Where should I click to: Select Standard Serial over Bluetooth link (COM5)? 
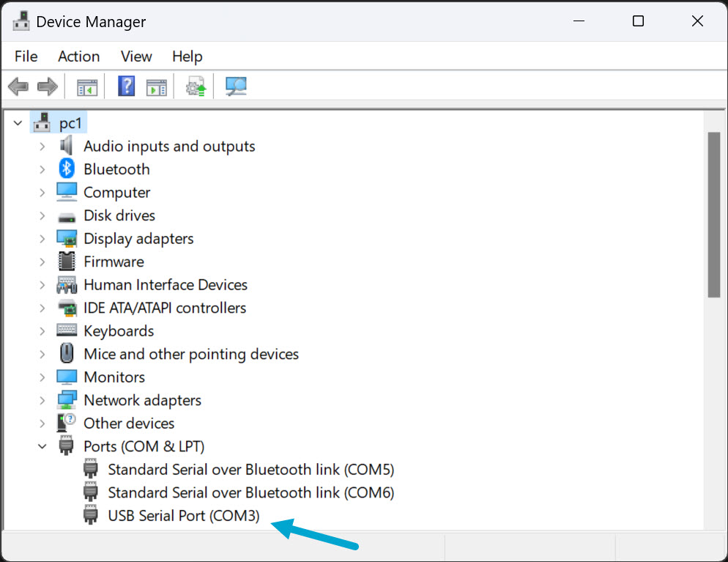pos(250,469)
